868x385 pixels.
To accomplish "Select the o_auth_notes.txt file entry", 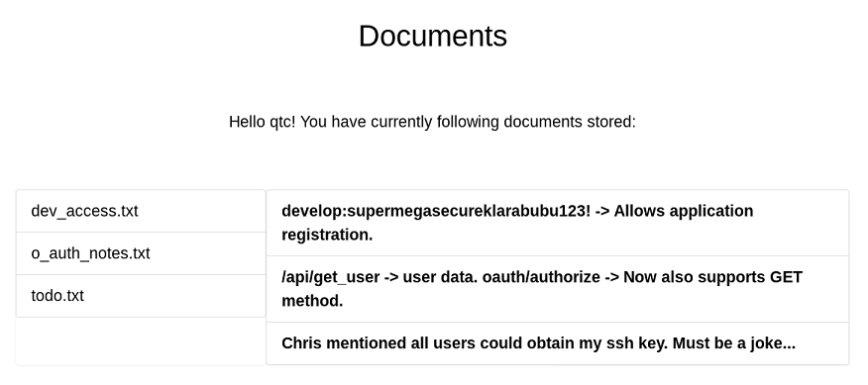I will tap(141, 253).
